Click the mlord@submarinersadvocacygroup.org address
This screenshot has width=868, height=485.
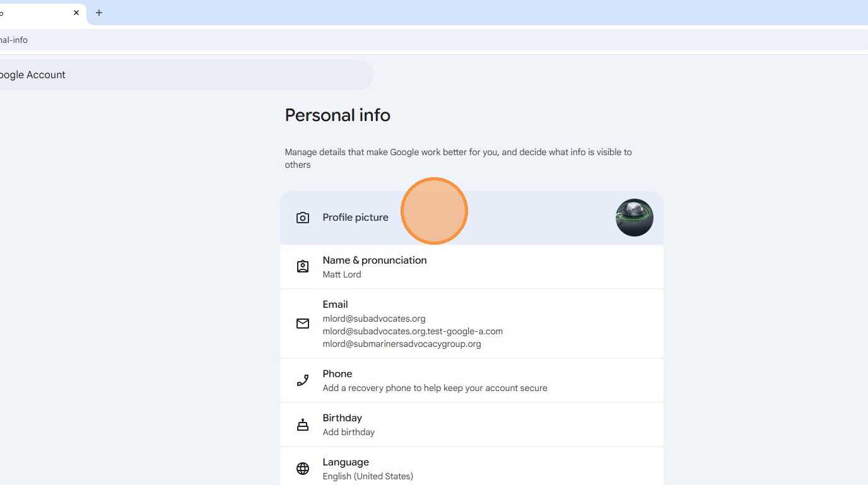tap(401, 344)
